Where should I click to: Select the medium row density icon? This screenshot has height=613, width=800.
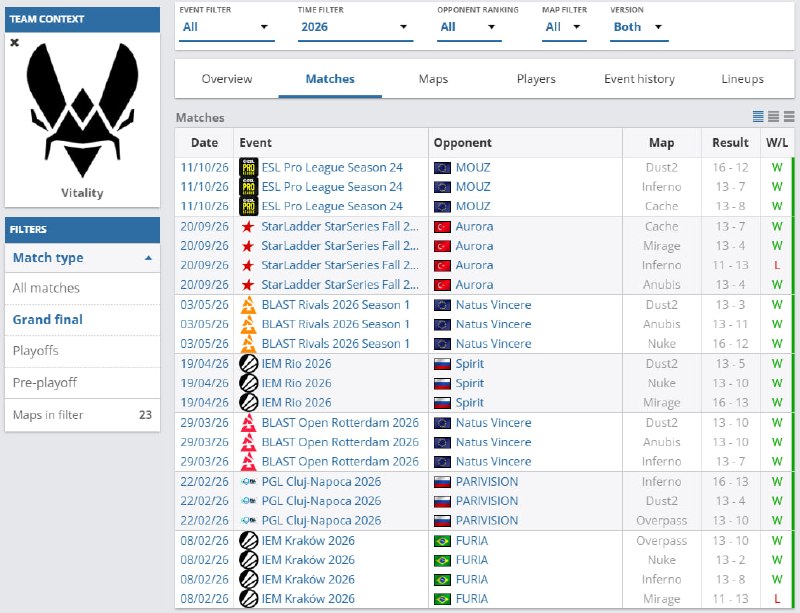click(773, 117)
